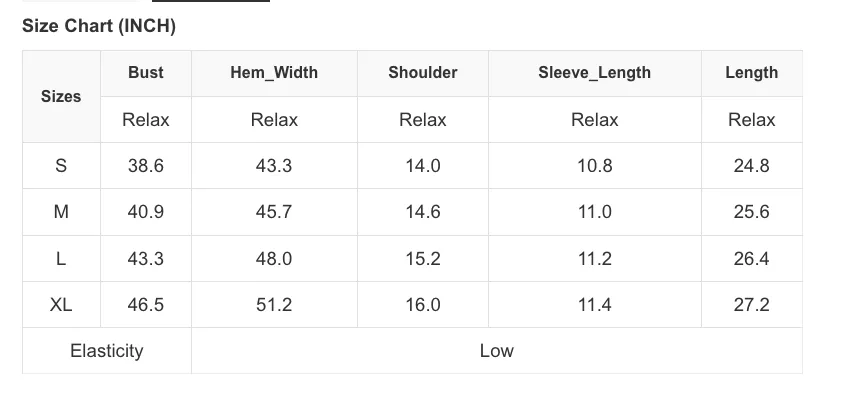The image size is (862, 406).
Task: Click the Hem_Width column header
Action: [274, 73]
